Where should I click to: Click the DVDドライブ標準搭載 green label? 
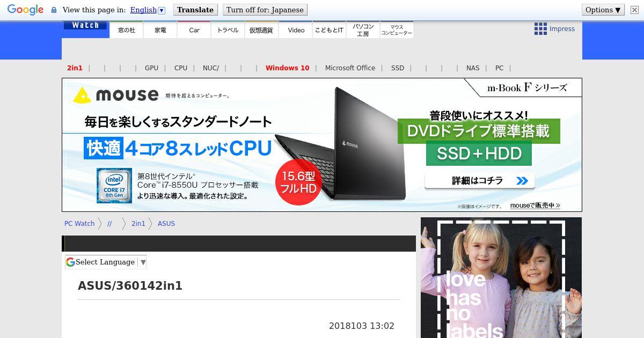479,131
